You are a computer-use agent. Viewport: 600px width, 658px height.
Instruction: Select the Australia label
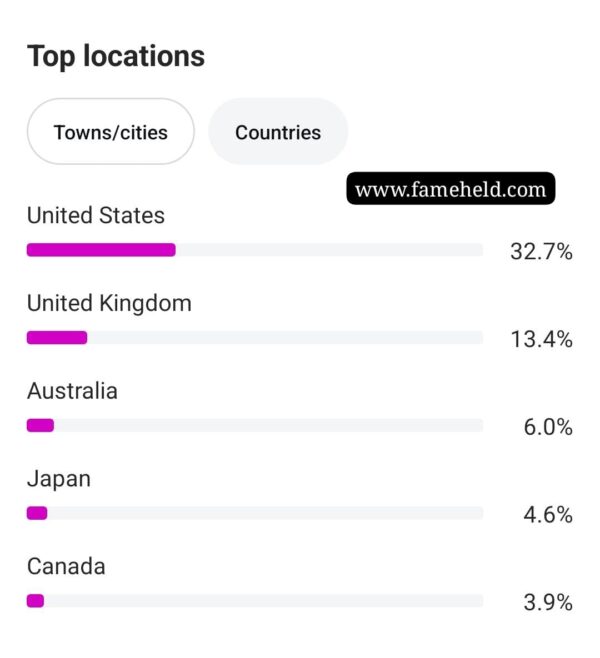click(x=72, y=391)
